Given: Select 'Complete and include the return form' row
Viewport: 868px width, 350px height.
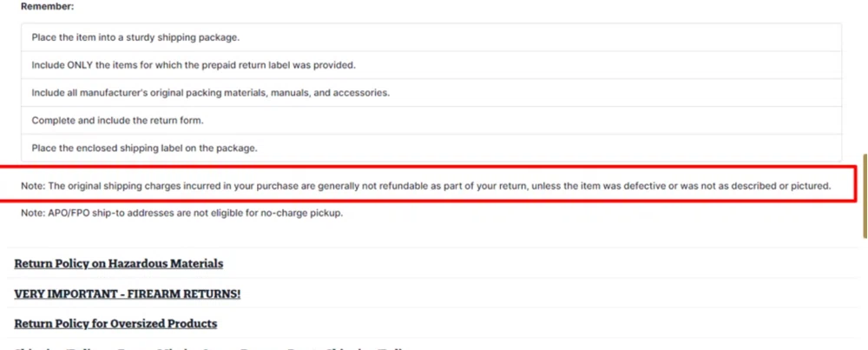Looking at the screenshot, I should pos(431,121).
